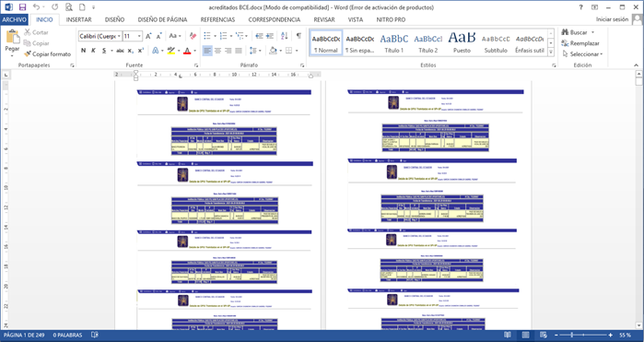Click the clear formatting eraser icon
The image size is (644, 342).
coord(193,36)
